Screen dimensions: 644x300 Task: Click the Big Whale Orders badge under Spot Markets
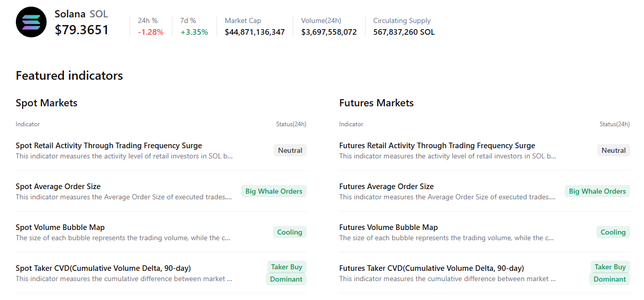[x=273, y=191]
